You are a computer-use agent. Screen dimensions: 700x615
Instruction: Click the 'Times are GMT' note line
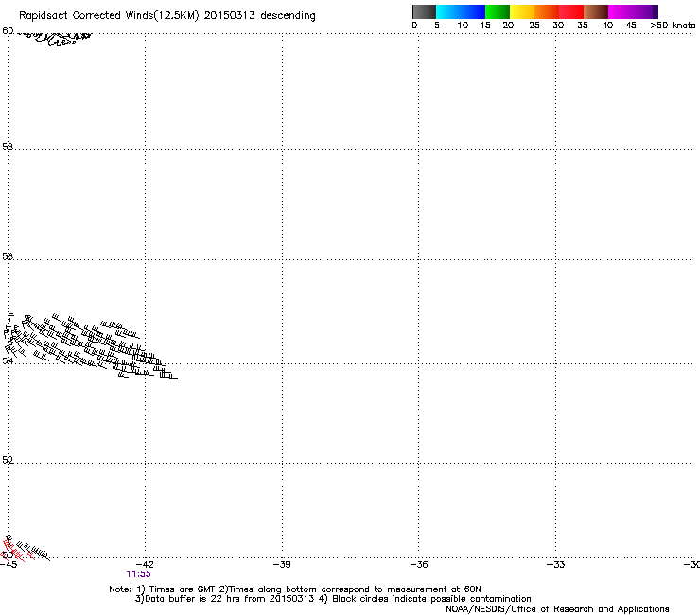pyautogui.click(x=295, y=589)
